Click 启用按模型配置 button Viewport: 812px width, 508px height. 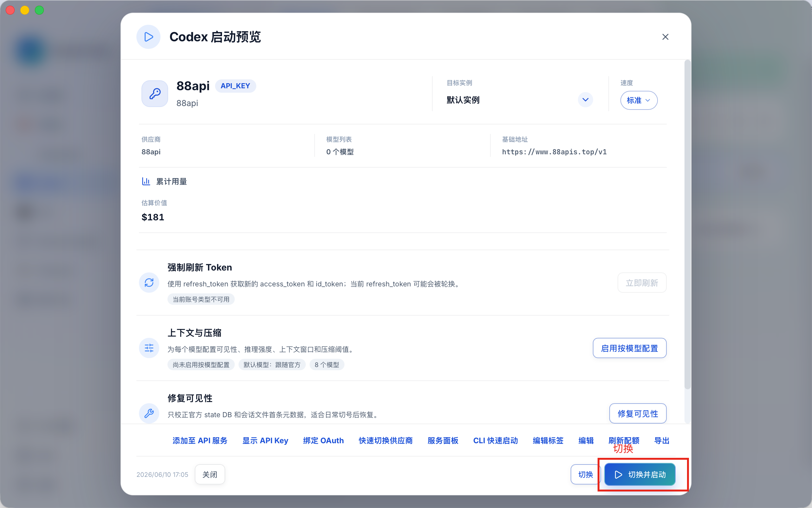[x=629, y=348]
